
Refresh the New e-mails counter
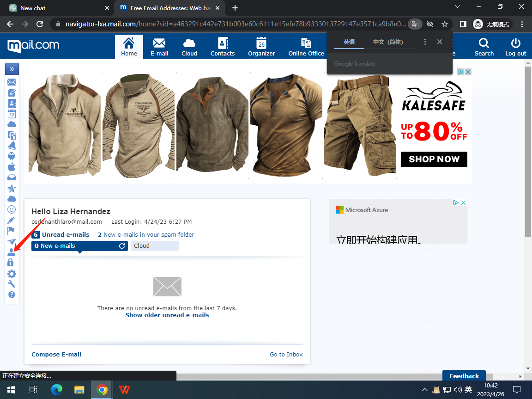point(122,246)
